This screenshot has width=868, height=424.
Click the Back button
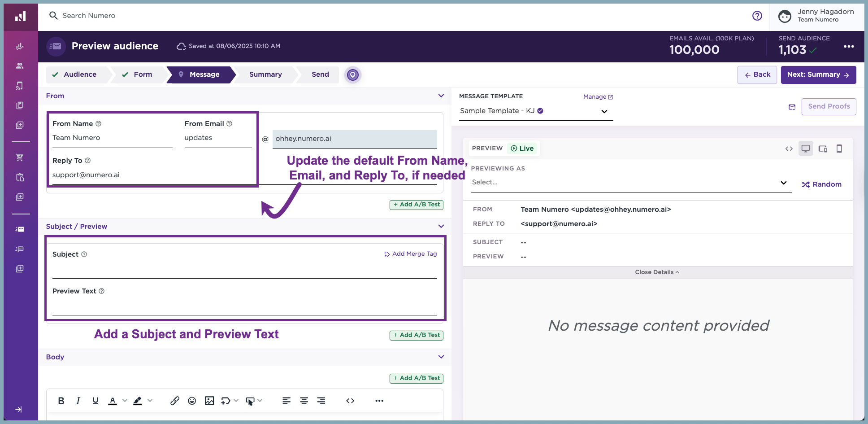pos(757,75)
